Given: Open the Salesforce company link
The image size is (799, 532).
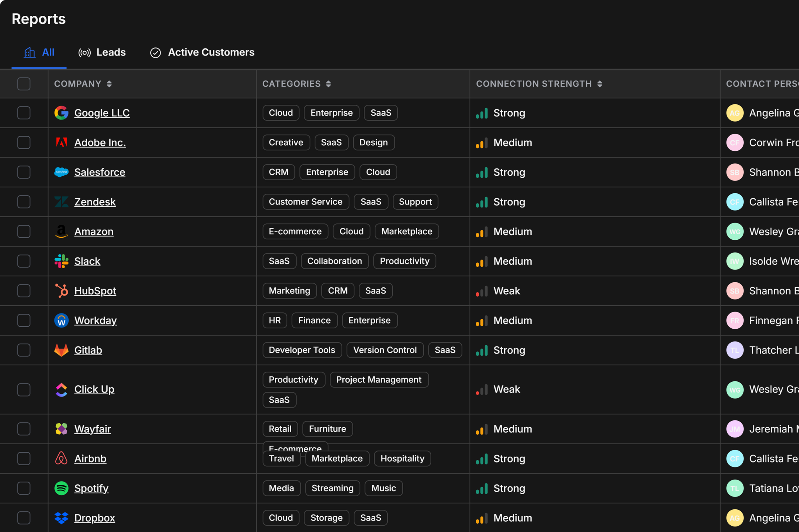Looking at the screenshot, I should point(100,172).
